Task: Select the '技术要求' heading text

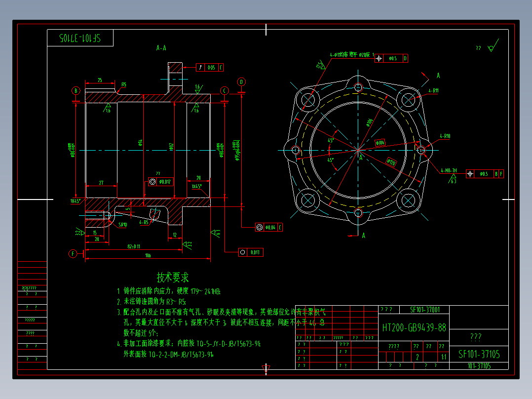Action: point(173,278)
